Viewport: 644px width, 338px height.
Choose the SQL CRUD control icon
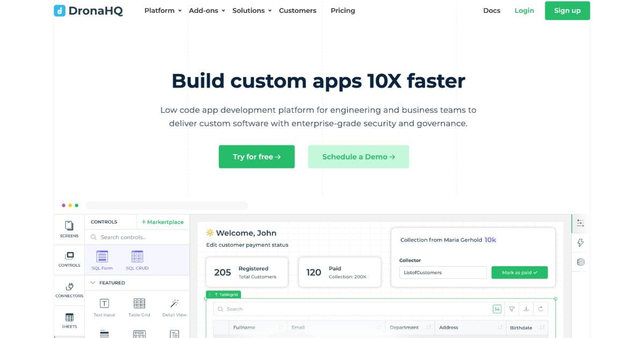click(x=137, y=256)
